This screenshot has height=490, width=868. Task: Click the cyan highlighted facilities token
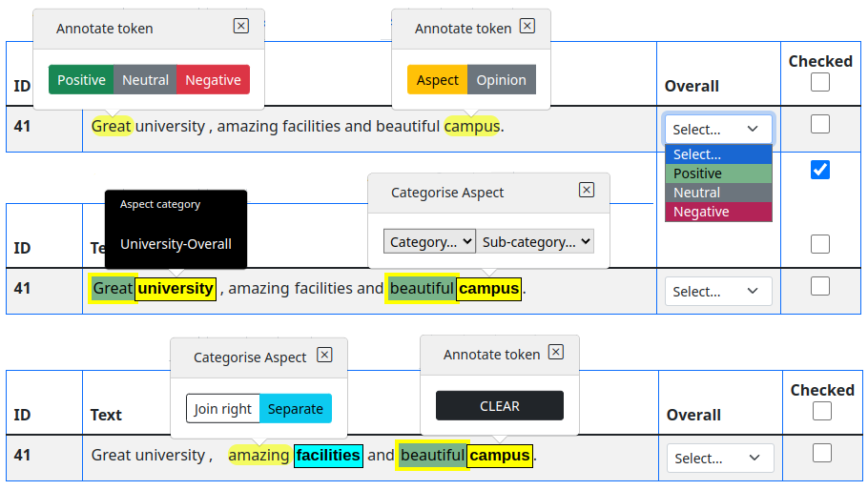(x=328, y=456)
